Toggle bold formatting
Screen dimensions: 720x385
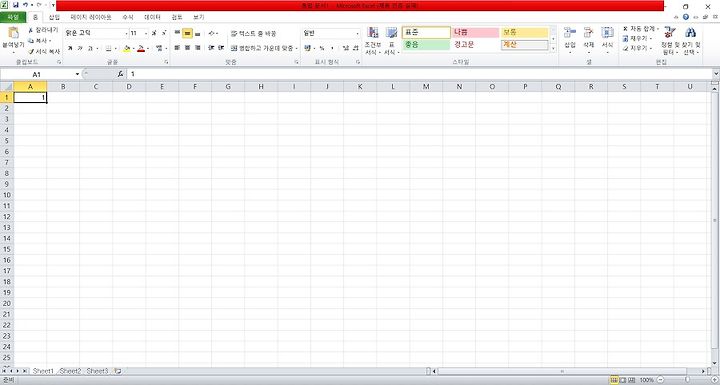pyautogui.click(x=70, y=48)
